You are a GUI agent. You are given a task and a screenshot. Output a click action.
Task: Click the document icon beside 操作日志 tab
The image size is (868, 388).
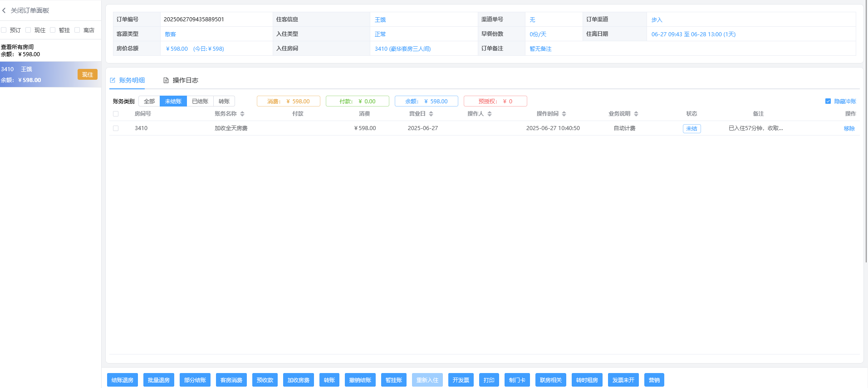[166, 80]
